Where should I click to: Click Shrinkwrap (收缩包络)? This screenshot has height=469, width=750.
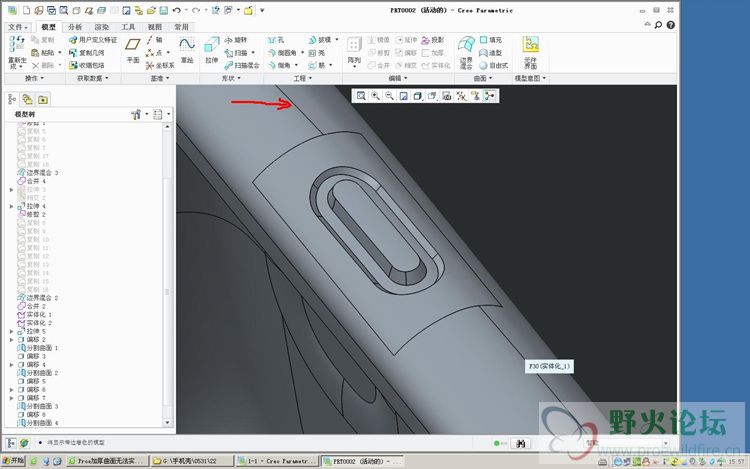coord(87,65)
